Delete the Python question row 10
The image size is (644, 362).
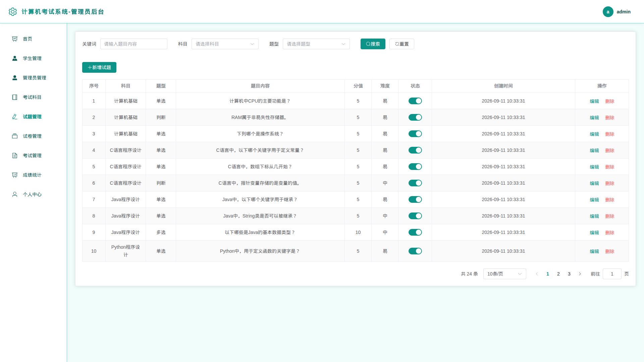click(610, 251)
